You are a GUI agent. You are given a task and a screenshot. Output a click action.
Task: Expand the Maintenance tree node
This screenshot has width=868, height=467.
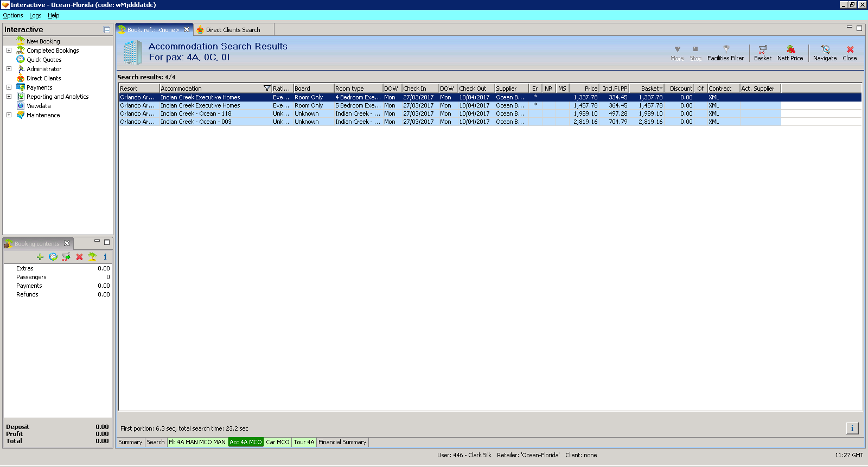(x=9, y=115)
